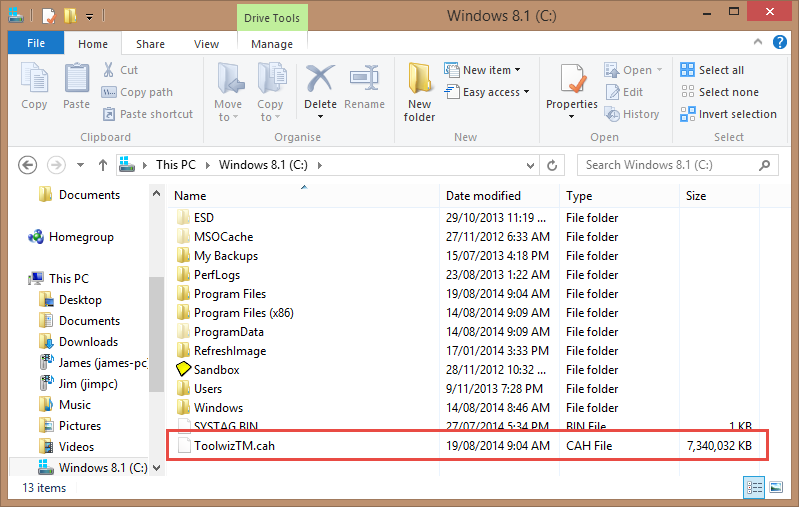This screenshot has height=507, width=799.
Task: Switch to Large icons view in status bar
Action: 776,488
